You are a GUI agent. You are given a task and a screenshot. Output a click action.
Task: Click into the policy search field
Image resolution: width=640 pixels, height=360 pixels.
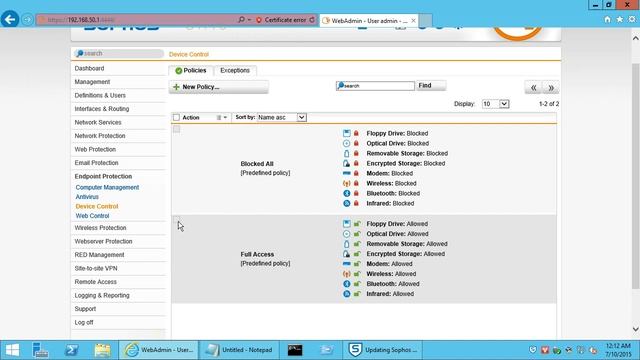pos(375,86)
